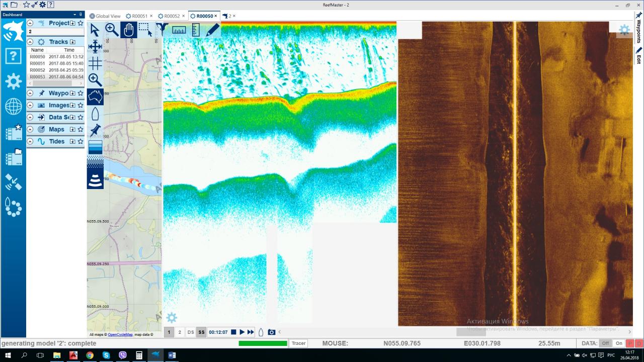Open sonar view settings gear at top right
The image size is (644, 362).
click(x=624, y=30)
